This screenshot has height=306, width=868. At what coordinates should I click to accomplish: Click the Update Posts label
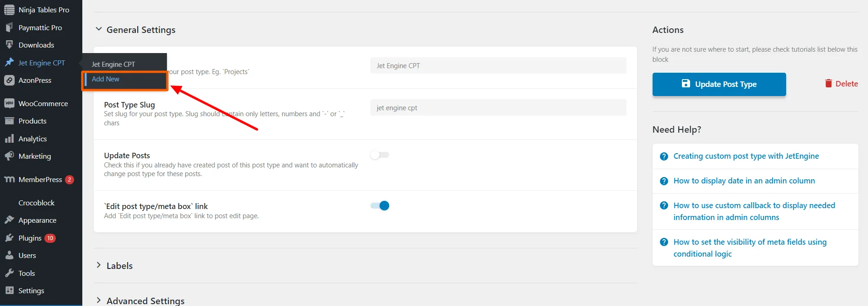(127, 156)
